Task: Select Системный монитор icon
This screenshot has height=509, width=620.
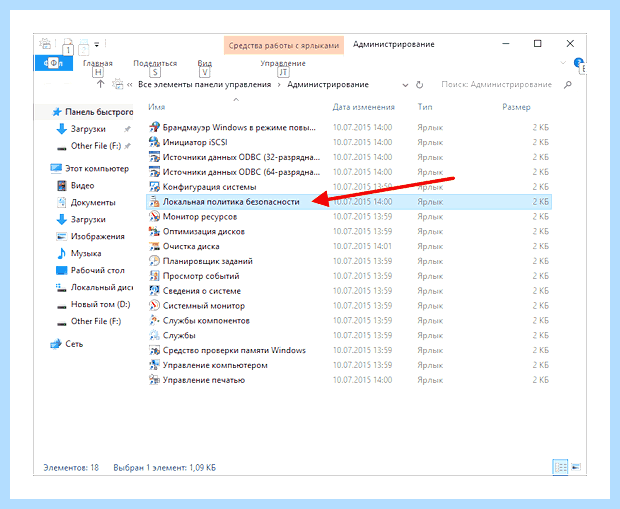Action: point(154,306)
